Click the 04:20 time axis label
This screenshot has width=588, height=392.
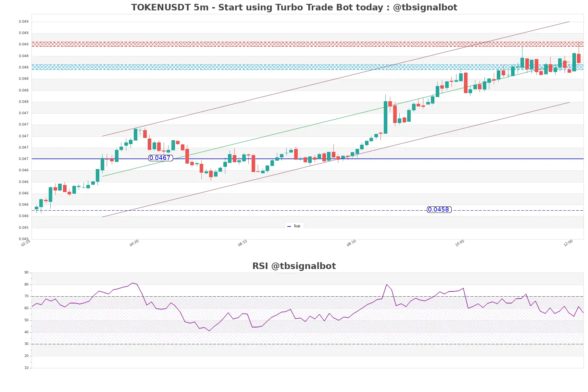[x=134, y=243]
